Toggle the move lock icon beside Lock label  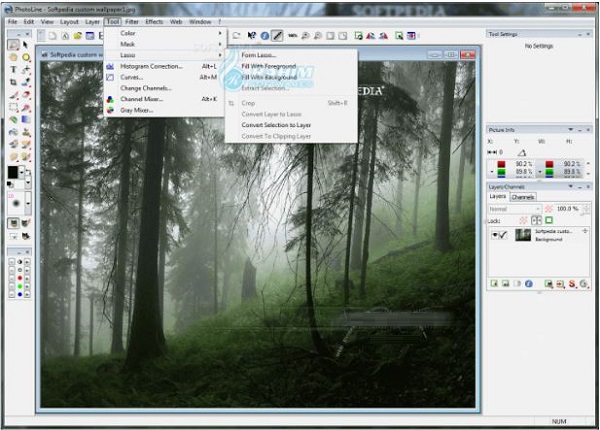pyautogui.click(x=536, y=219)
